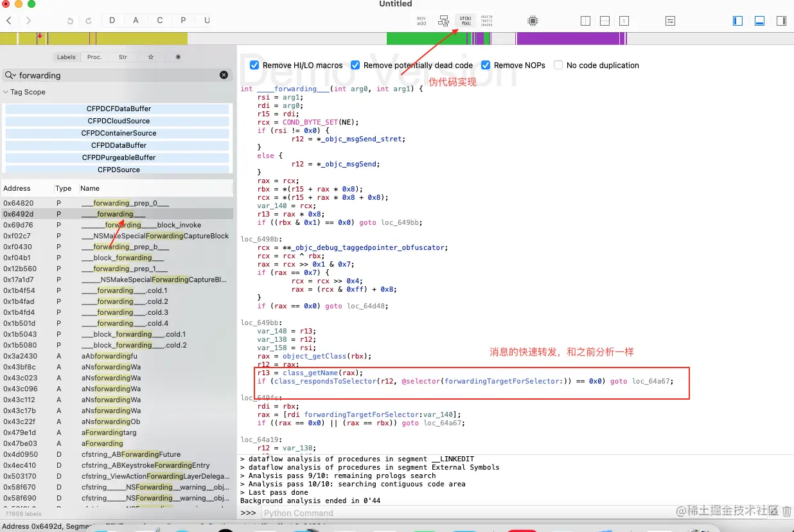Image resolution: width=794 pixels, height=532 pixels.
Task: Select ___block_forwarding___ at 0xf04b1
Action: tap(116, 258)
